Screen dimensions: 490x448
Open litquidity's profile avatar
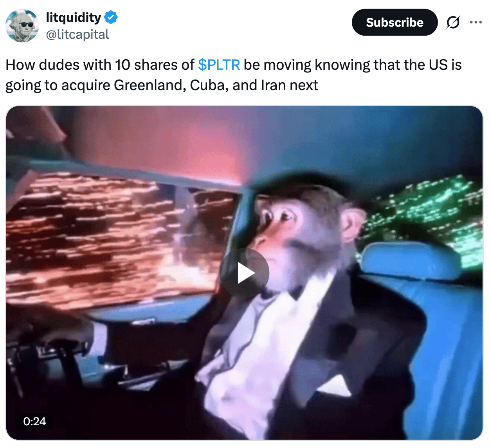tap(22, 25)
